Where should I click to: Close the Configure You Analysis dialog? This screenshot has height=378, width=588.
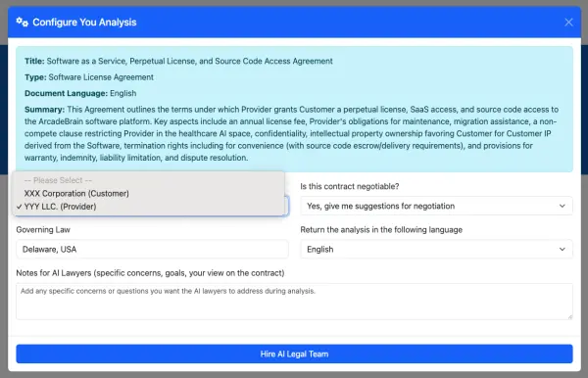pos(568,23)
